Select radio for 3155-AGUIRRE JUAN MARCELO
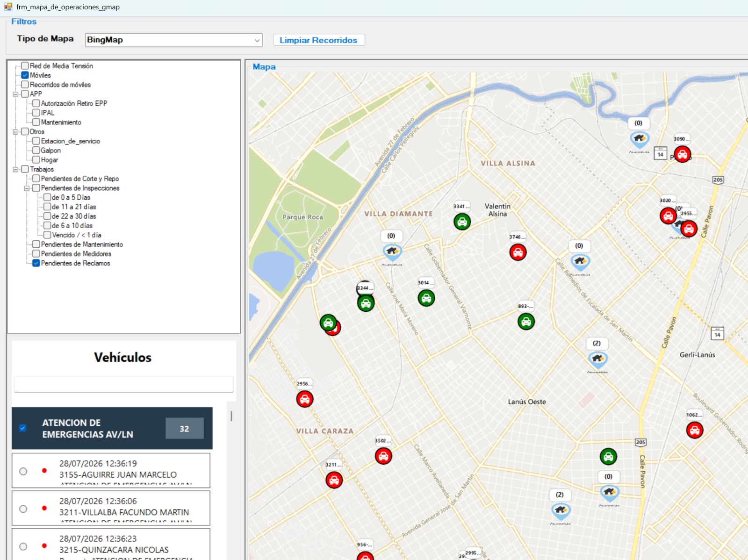Screen dimensions: 748x560 click(x=23, y=471)
